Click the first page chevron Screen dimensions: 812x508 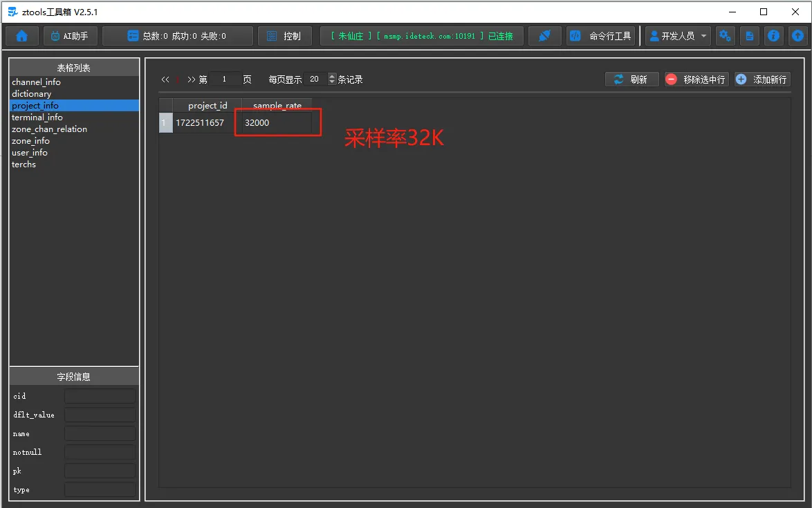165,79
